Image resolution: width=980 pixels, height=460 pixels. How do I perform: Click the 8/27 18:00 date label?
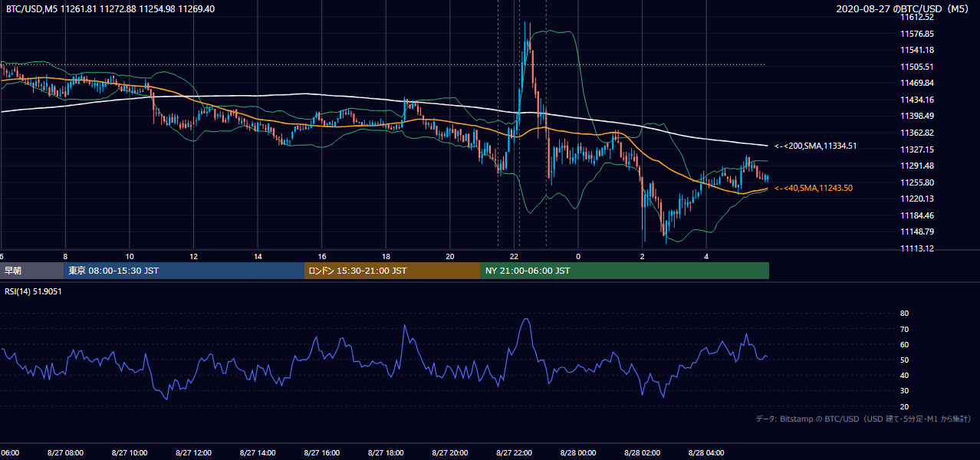tap(386, 453)
